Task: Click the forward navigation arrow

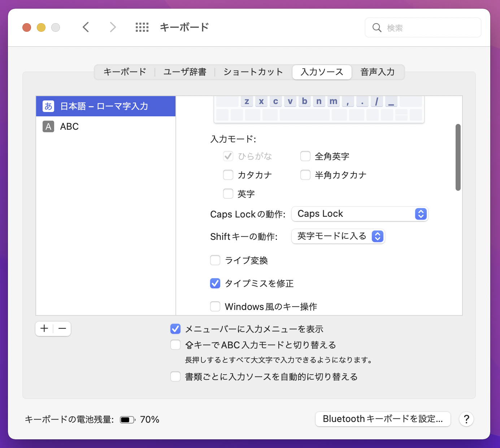Action: [113, 27]
